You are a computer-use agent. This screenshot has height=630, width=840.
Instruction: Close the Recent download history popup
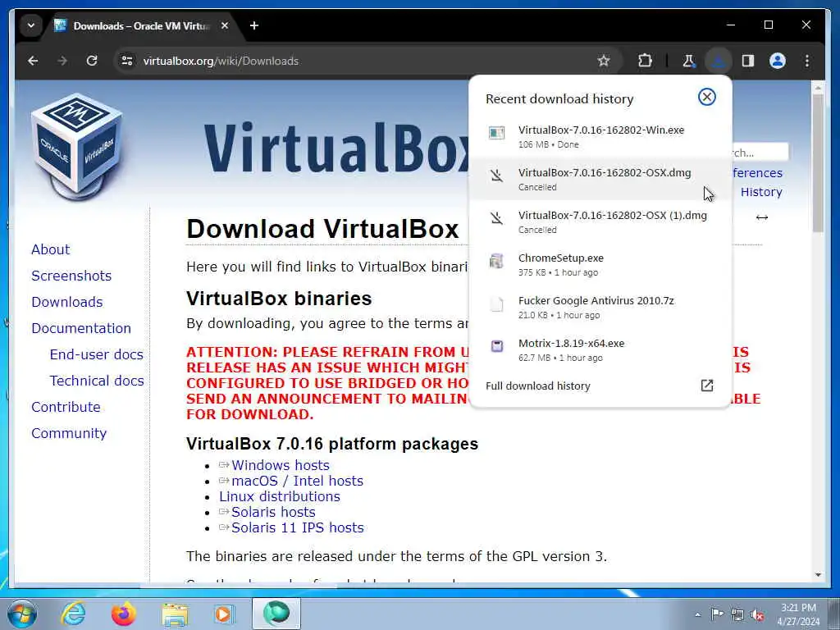706,97
